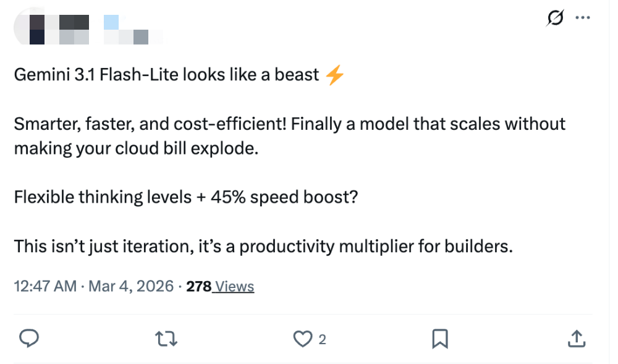The image size is (618, 364).
Task: Click the Mar 4, 2026 date
Action: pyautogui.click(x=131, y=286)
